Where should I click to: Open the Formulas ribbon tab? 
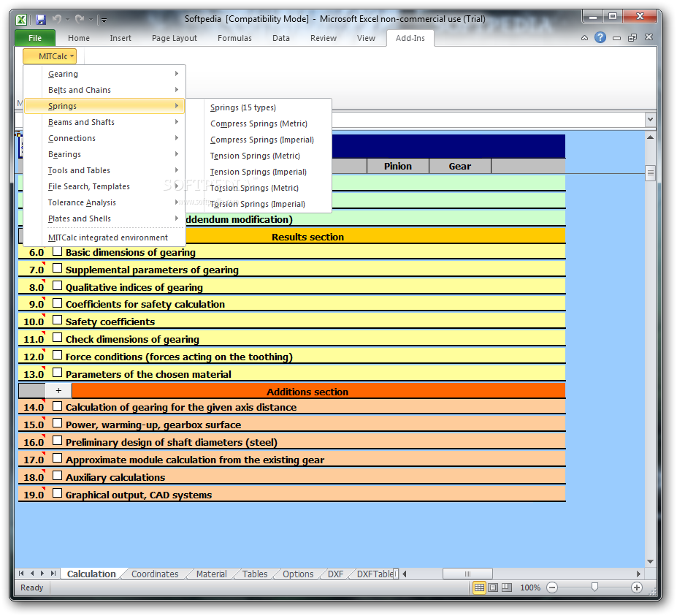tap(234, 38)
